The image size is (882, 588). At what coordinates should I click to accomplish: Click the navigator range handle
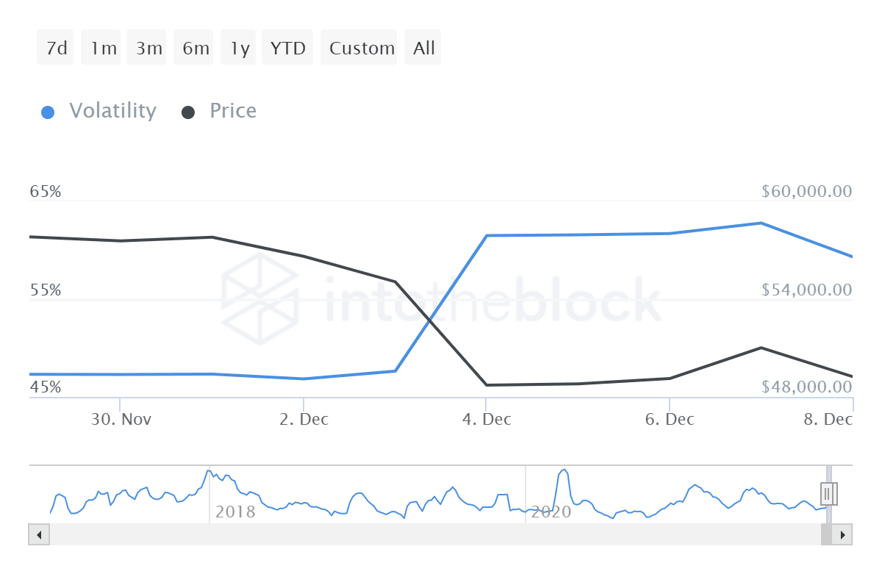(829, 494)
